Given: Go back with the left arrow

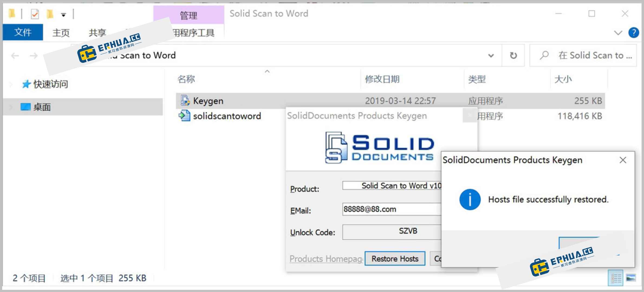Looking at the screenshot, I should point(15,56).
